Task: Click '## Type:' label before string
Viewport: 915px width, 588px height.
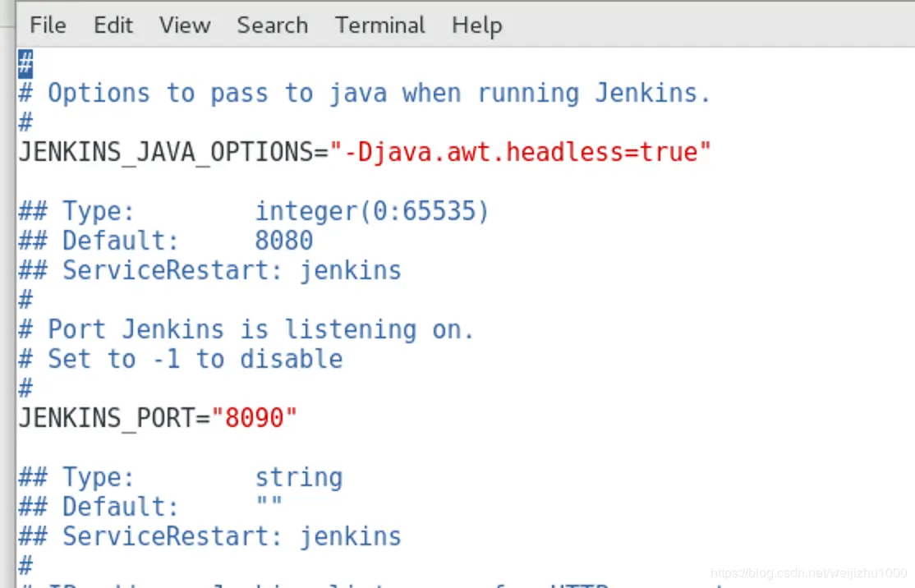Action: [x=76, y=477]
